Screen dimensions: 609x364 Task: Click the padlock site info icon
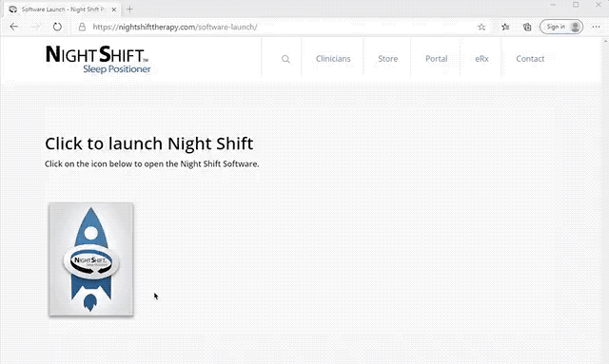point(82,27)
